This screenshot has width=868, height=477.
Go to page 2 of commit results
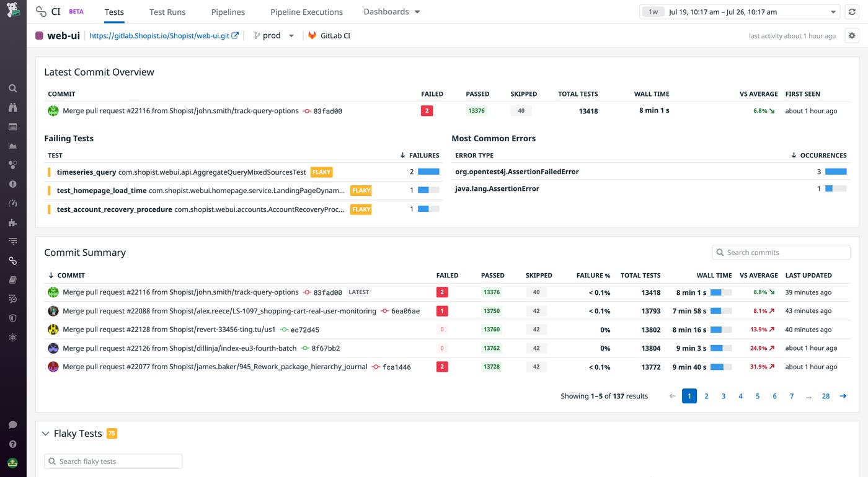pos(706,396)
